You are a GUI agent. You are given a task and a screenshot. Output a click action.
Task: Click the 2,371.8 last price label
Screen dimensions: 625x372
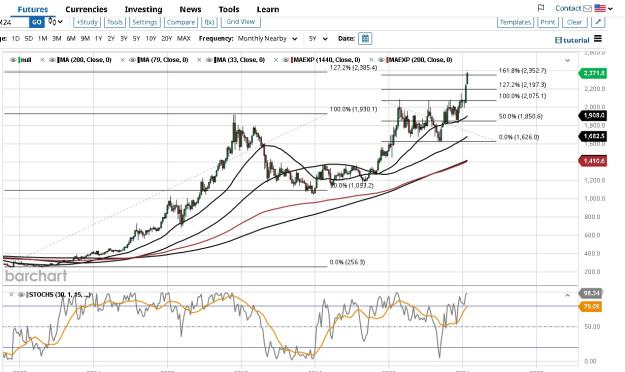593,73
